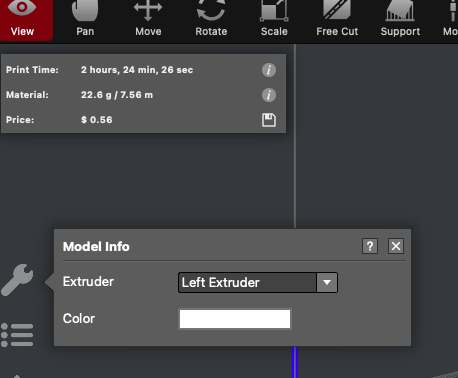Click the info icon beside Print Time

269,70
